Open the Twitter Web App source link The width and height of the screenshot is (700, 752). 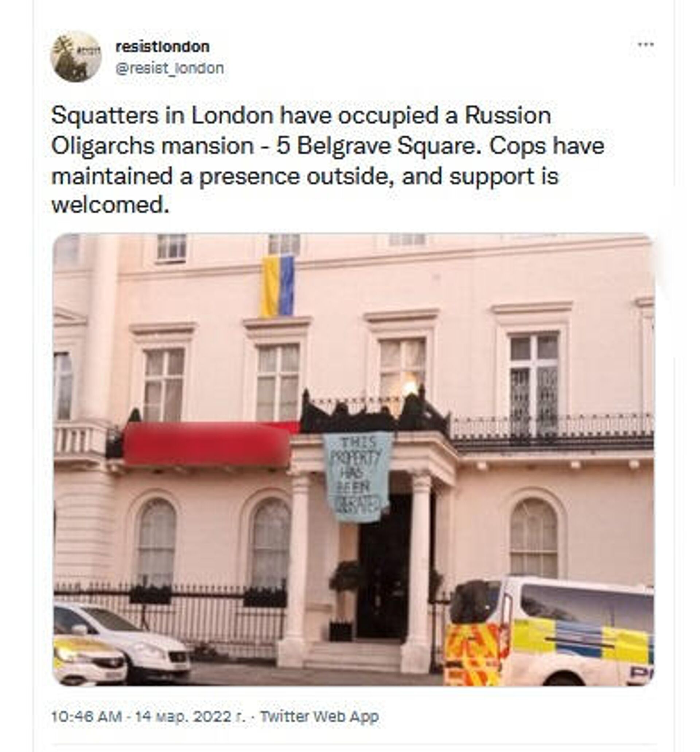point(319,717)
